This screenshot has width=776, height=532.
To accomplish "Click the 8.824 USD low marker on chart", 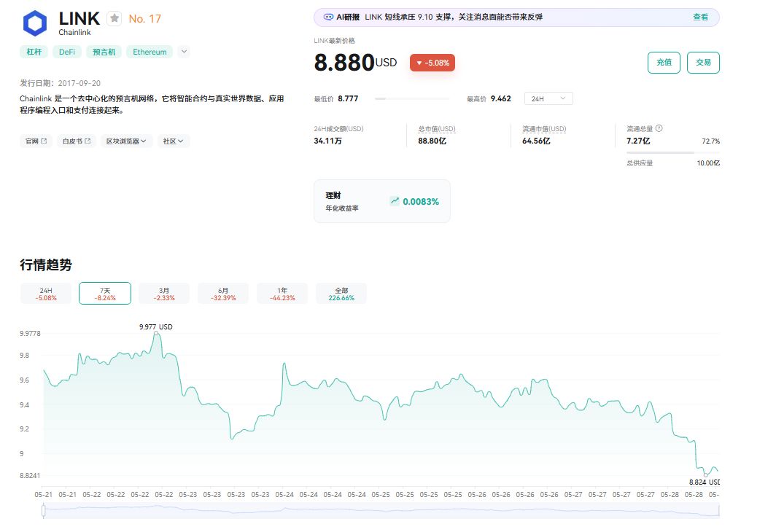I will pos(706,474).
